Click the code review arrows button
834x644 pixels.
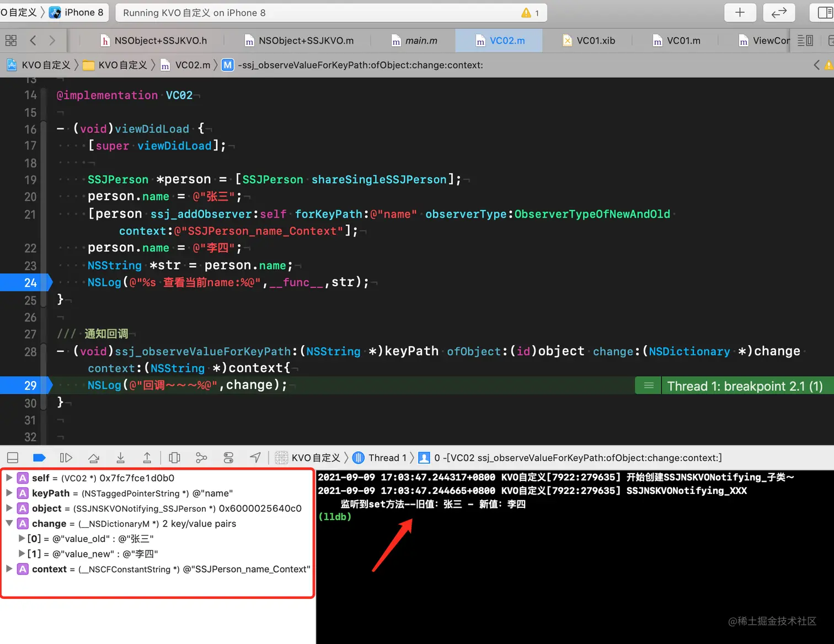point(779,12)
